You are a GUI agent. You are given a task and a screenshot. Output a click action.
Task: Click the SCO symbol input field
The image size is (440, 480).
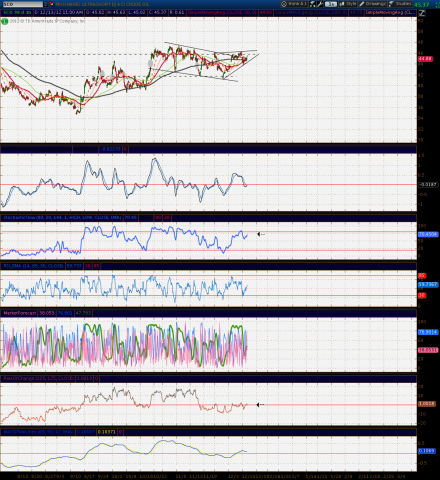tap(23, 4)
